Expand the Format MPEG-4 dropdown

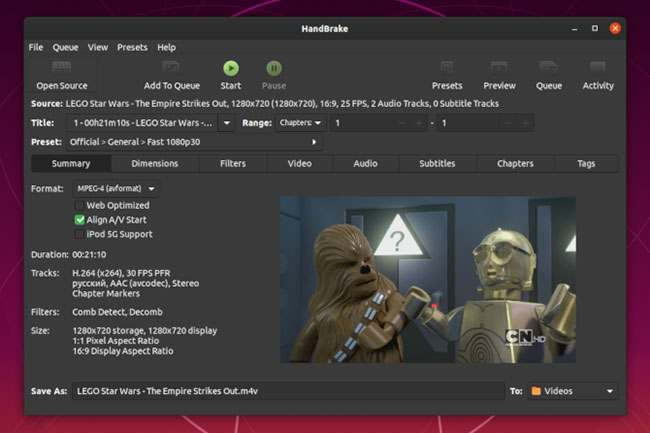115,188
